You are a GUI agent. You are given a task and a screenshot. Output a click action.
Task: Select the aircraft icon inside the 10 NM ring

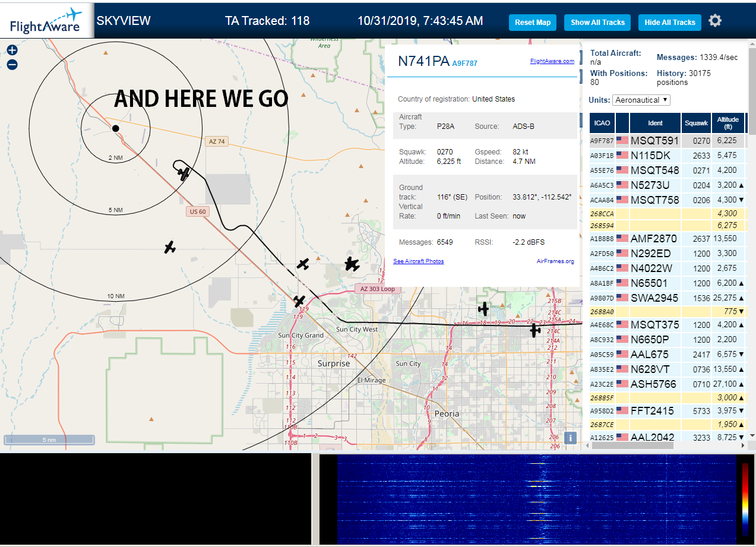(x=170, y=247)
